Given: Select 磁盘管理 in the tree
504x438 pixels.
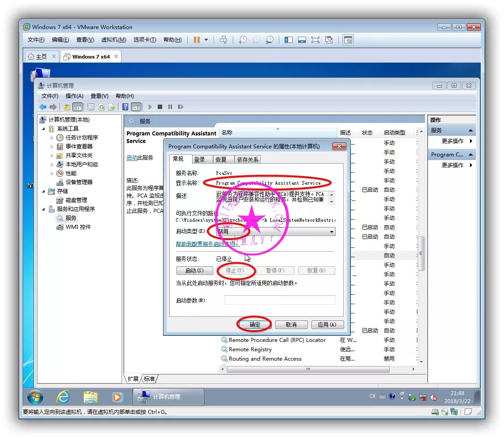Looking at the screenshot, I should [76, 200].
